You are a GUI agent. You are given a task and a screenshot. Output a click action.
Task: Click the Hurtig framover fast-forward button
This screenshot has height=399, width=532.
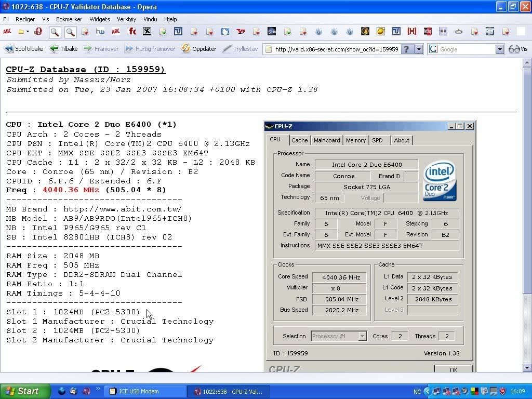[150, 49]
